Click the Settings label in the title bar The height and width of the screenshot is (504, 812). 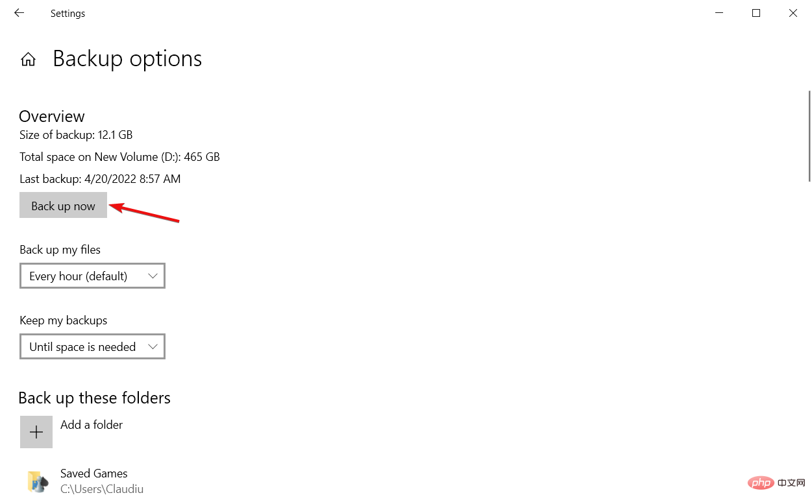pos(68,13)
